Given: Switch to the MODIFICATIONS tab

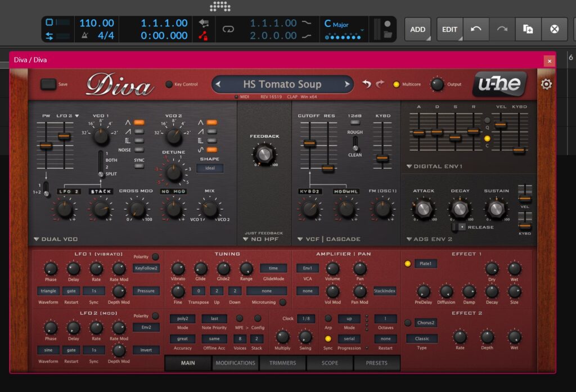Looking at the screenshot, I should [236, 363].
